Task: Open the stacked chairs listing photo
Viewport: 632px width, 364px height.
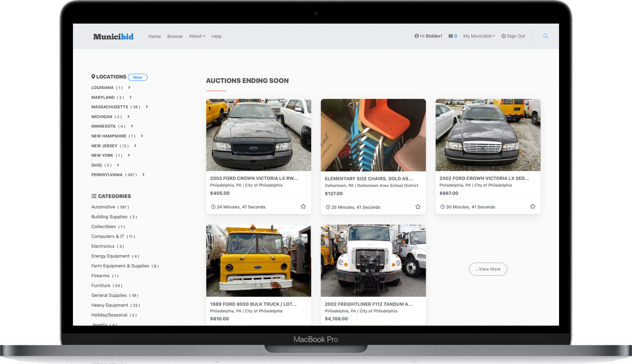Action: [x=373, y=135]
